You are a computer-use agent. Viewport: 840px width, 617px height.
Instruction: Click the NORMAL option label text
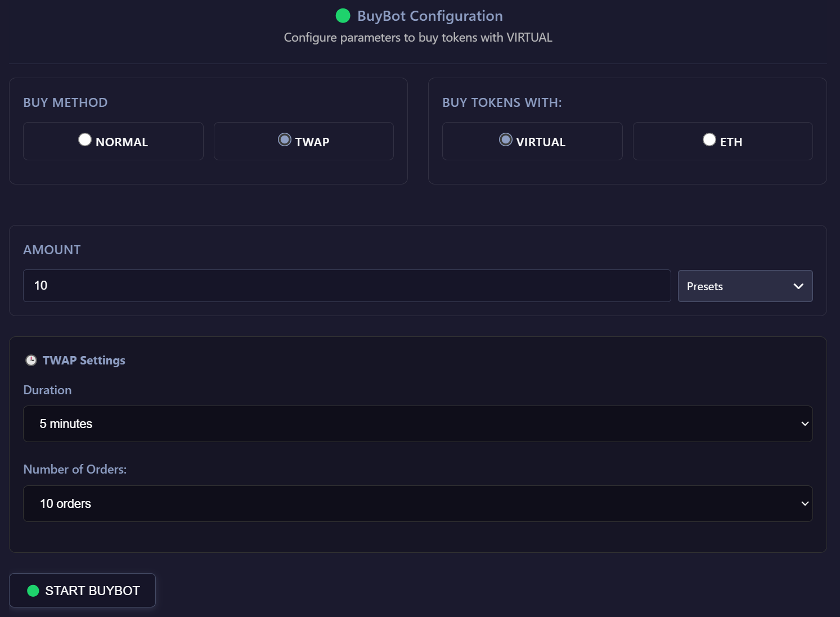coord(122,142)
